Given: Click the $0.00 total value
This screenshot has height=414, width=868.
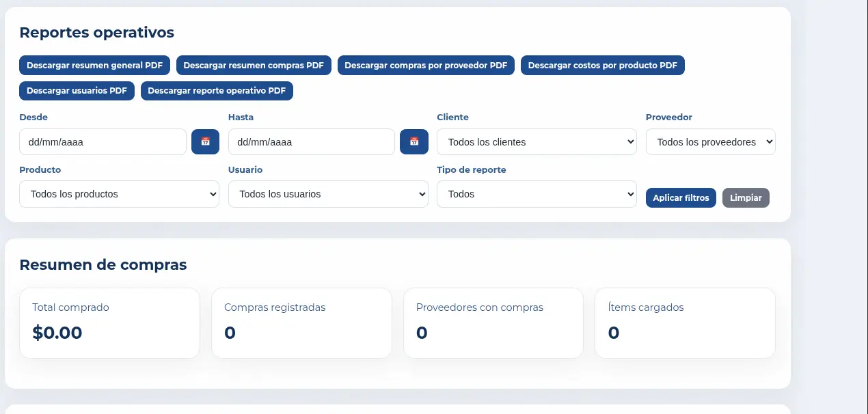Looking at the screenshot, I should tap(57, 333).
